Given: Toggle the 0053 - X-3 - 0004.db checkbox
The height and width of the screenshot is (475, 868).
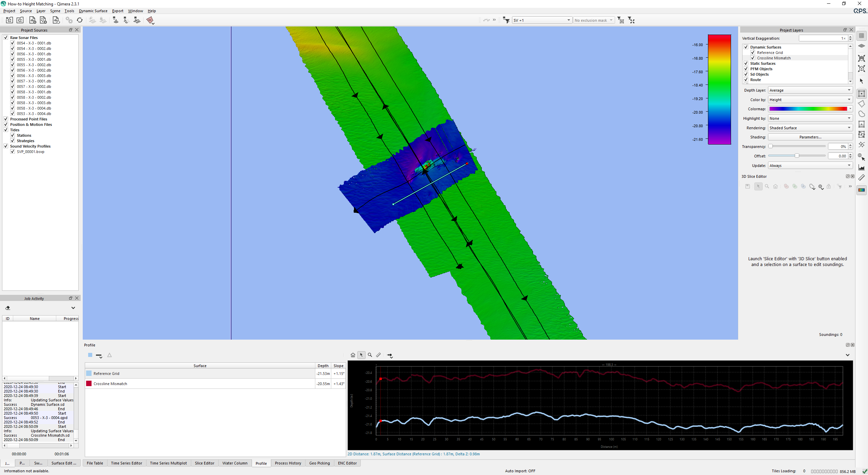Looking at the screenshot, I should 13,114.
